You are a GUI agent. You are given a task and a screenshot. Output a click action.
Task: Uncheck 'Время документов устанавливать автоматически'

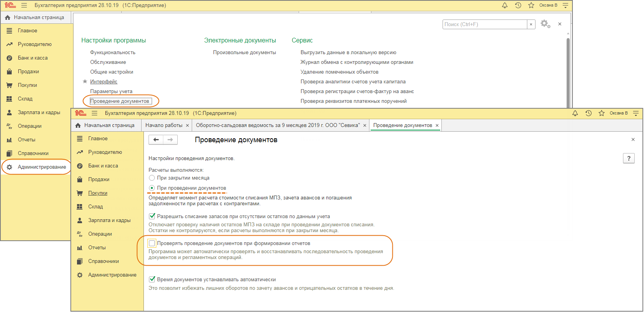[152, 279]
